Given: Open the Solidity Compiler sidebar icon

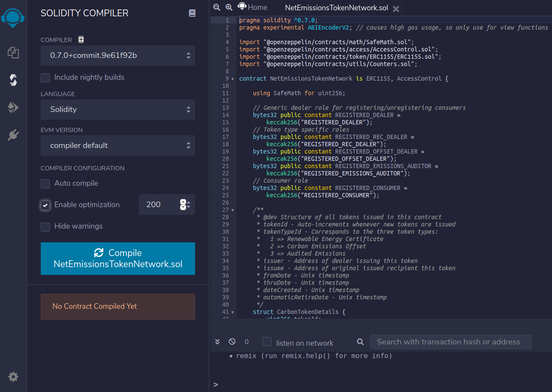Looking at the screenshot, I should point(13,80).
